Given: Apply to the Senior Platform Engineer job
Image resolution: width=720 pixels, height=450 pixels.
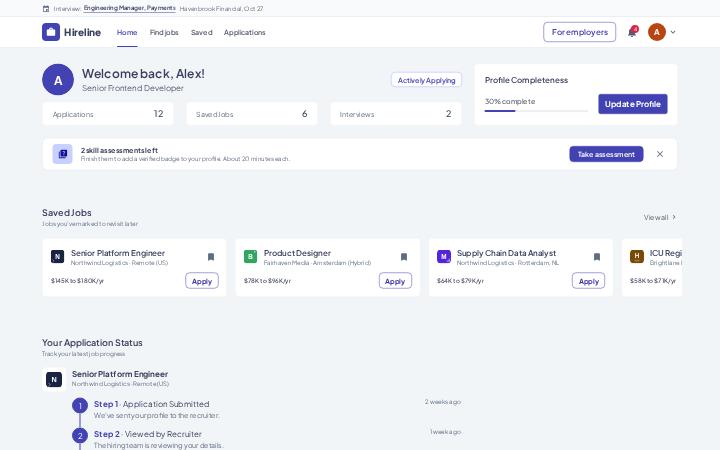Looking at the screenshot, I should 202,281.
